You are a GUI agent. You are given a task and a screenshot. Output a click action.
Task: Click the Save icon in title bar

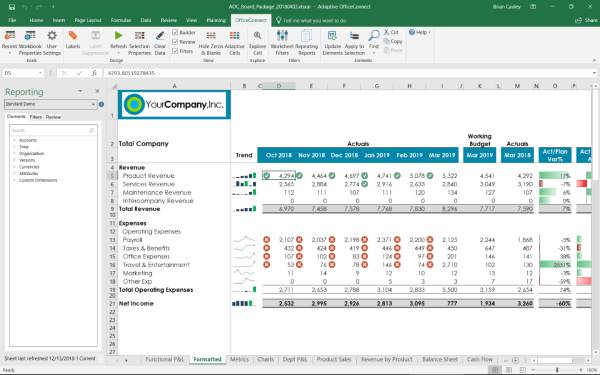[x=12, y=7]
